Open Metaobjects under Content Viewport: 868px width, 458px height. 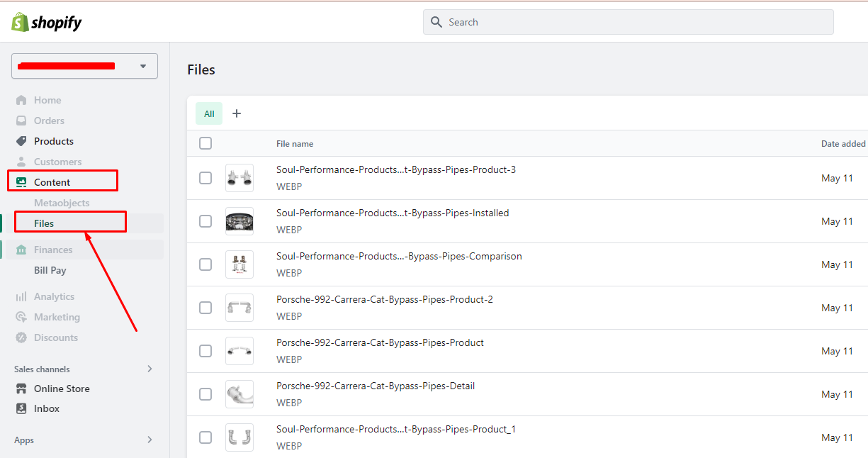coord(62,203)
